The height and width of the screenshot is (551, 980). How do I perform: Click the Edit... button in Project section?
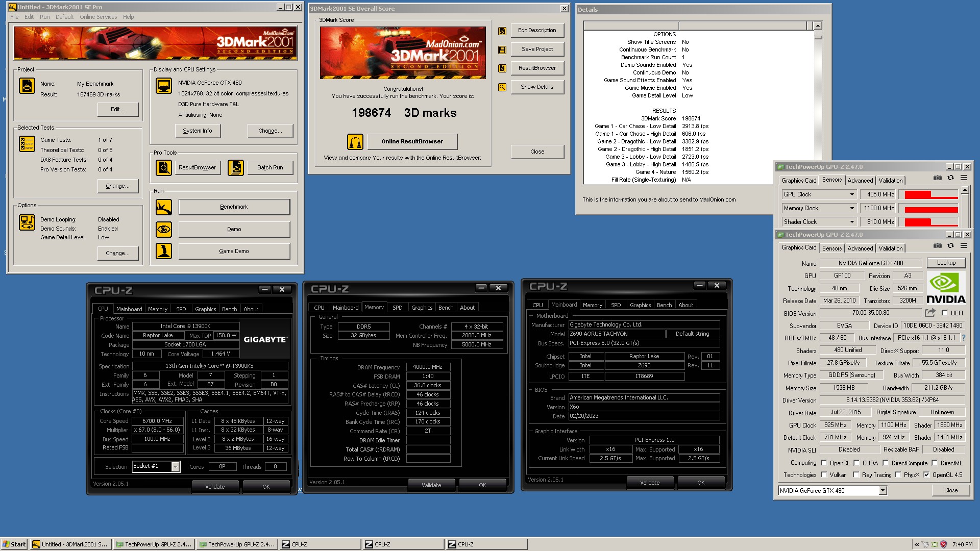pos(117,110)
